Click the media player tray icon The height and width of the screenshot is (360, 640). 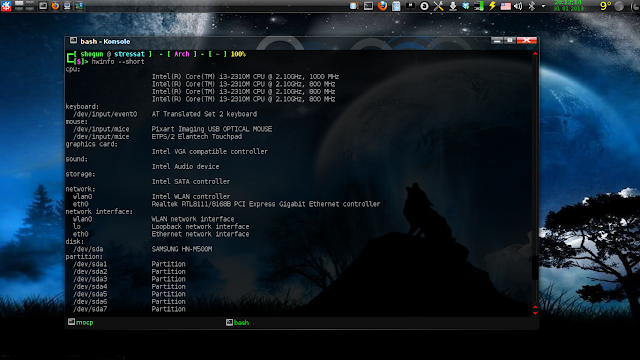tap(410, 5)
